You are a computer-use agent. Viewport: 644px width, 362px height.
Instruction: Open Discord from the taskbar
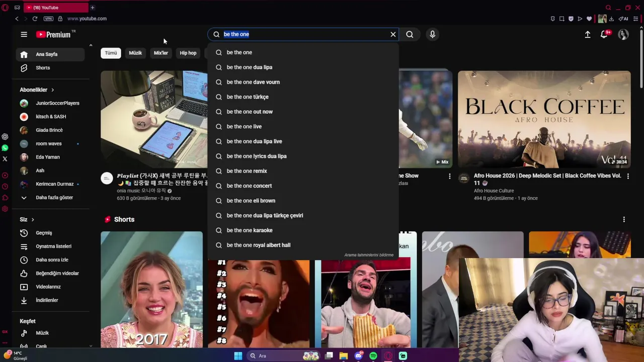pos(358,356)
